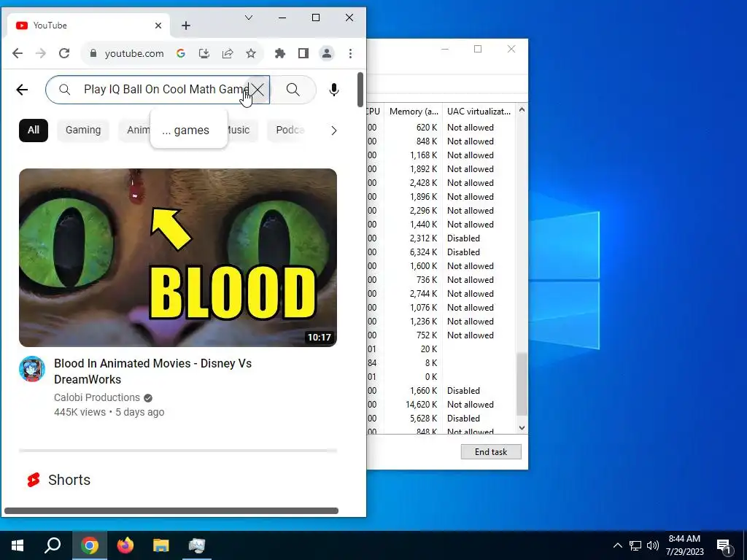Close the YouTube tab
Image resolution: width=747 pixels, height=560 pixels.
coord(158,26)
